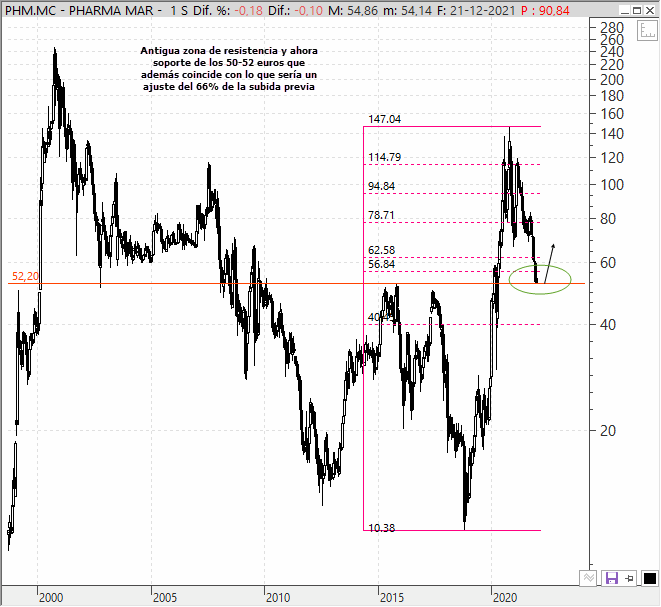Click the 2000 year label on time axis
The width and height of the screenshot is (661, 607).
pos(51,597)
